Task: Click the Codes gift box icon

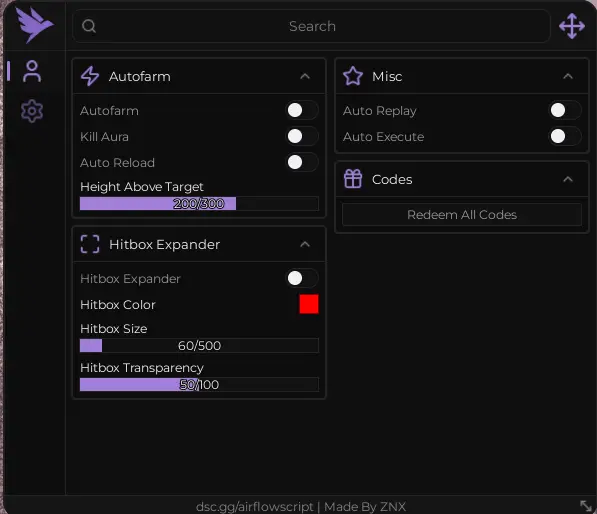Action: point(353,179)
